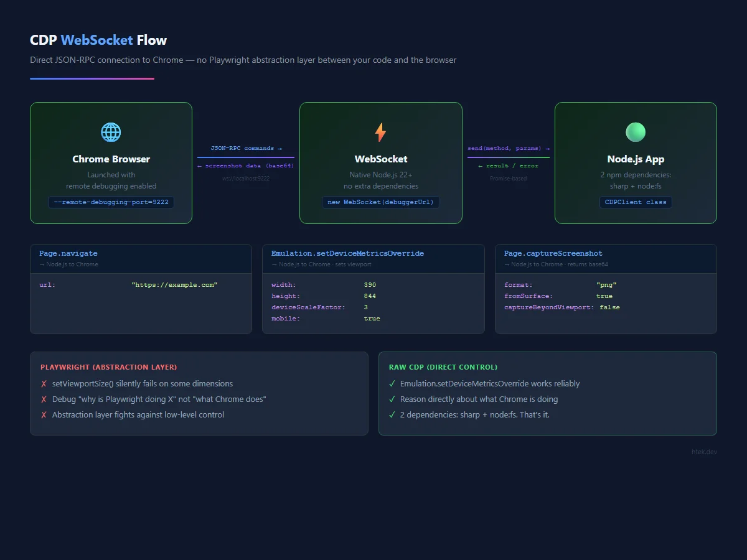
Task: Click the red X beside setViewportSize() line
Action: point(44,384)
